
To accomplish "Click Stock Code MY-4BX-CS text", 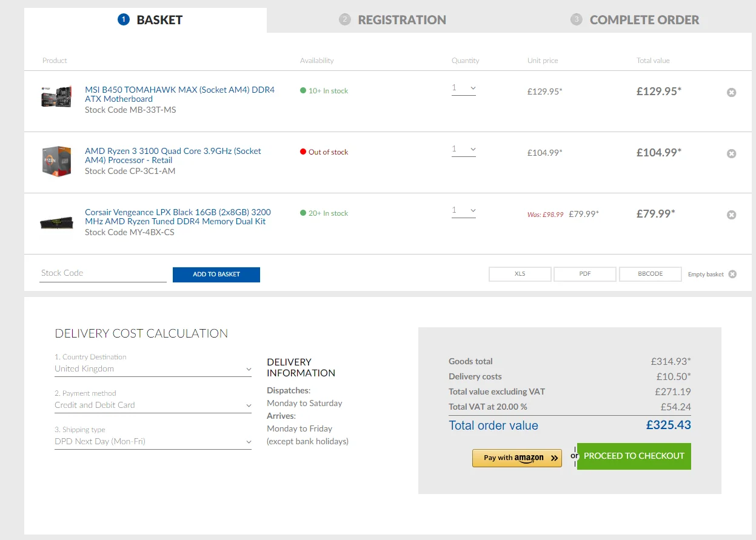I will tap(129, 233).
